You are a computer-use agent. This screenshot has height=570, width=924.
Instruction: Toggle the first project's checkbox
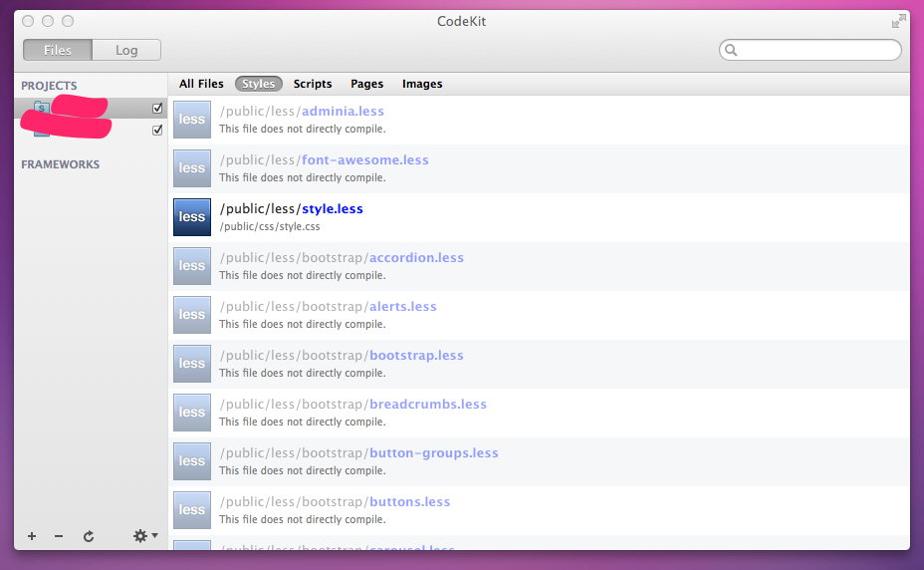[x=157, y=108]
